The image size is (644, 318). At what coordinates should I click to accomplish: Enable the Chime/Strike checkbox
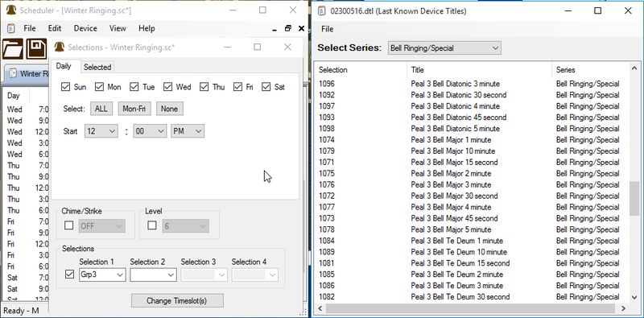(69, 225)
